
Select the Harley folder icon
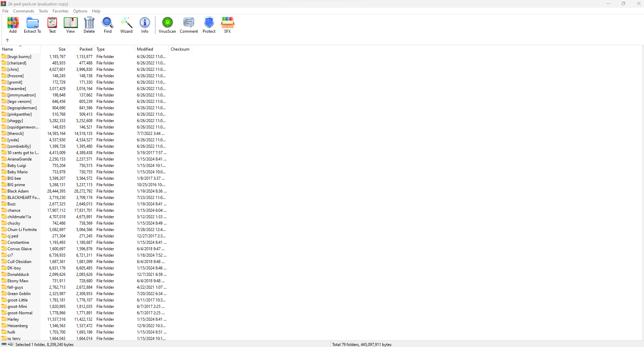pyautogui.click(x=4, y=319)
